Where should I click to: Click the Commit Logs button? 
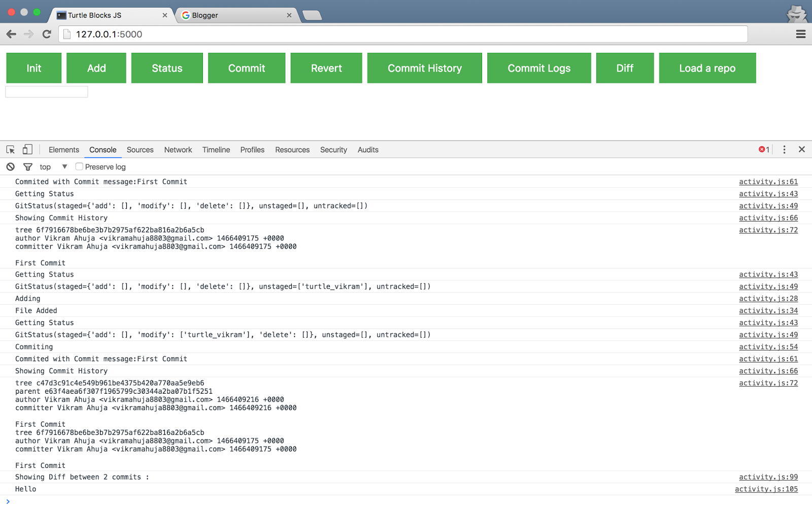coord(539,68)
